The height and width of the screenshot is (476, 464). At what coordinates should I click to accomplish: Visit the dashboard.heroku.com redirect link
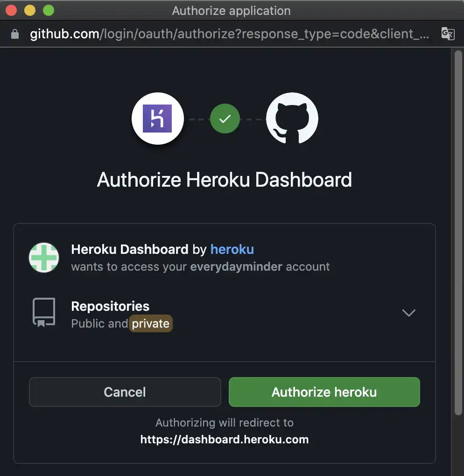(x=224, y=439)
